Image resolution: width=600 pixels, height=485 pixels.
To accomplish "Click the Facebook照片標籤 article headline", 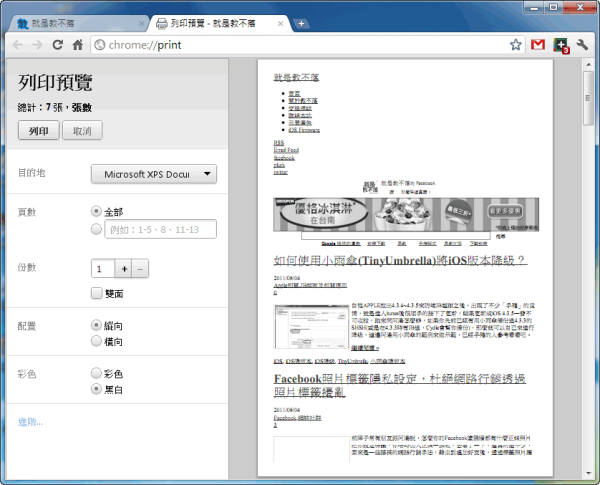I will 400,385.
